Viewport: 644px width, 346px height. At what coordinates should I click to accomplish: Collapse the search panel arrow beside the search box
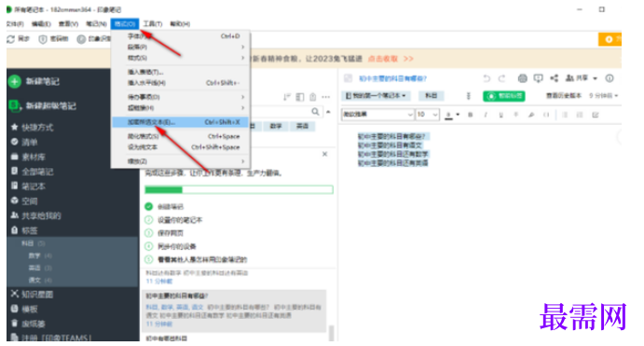pos(328,111)
